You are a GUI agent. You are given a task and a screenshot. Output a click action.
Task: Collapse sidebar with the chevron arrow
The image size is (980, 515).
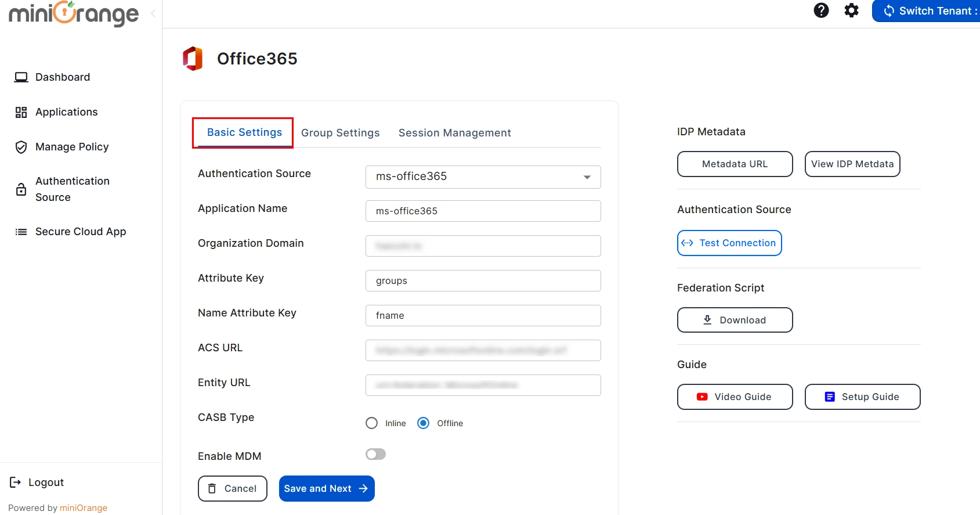pyautogui.click(x=153, y=13)
